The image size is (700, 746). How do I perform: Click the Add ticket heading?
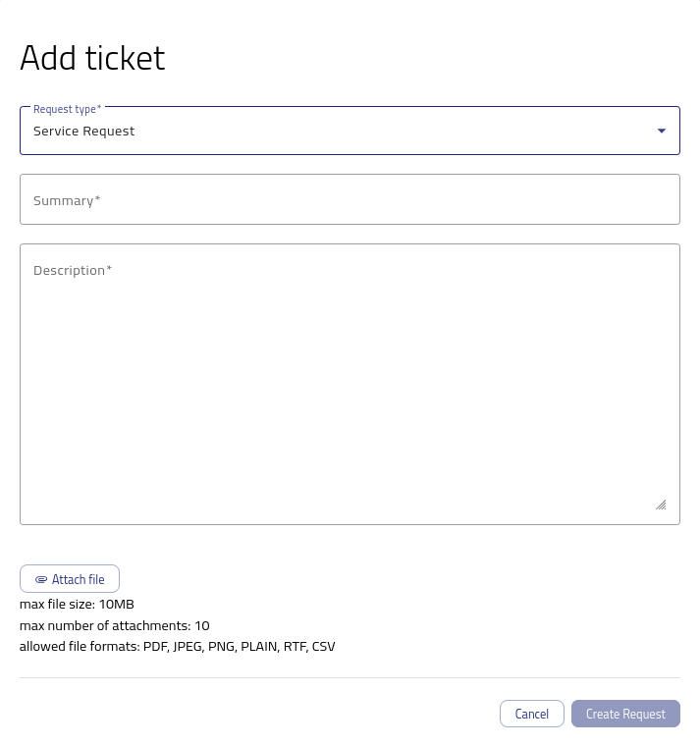(92, 58)
